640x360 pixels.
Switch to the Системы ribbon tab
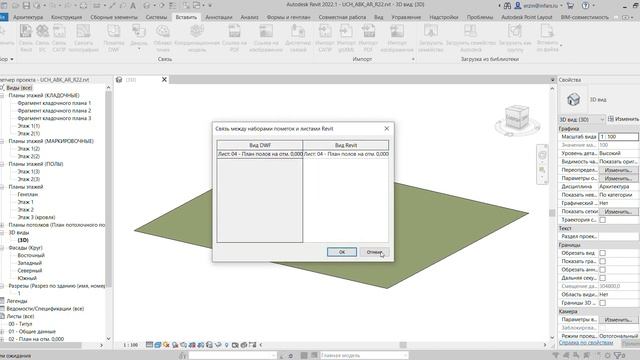point(156,17)
